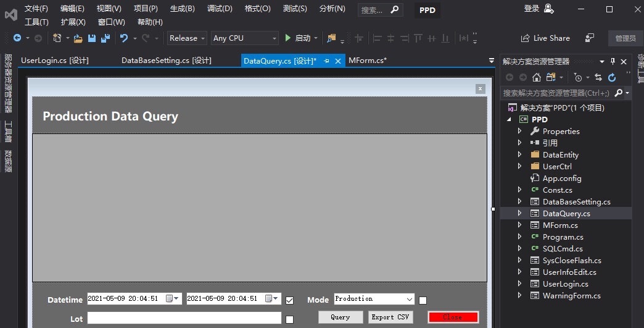644x328 pixels.
Task: Select SQLCmd.cs in Solution Explorer
Action: [563, 249]
